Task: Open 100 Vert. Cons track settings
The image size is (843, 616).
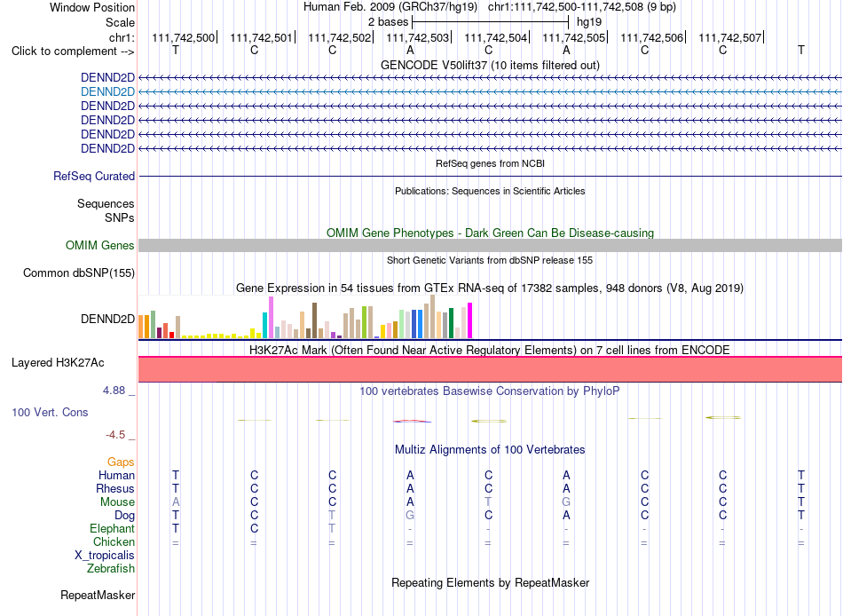Action: click(x=50, y=412)
